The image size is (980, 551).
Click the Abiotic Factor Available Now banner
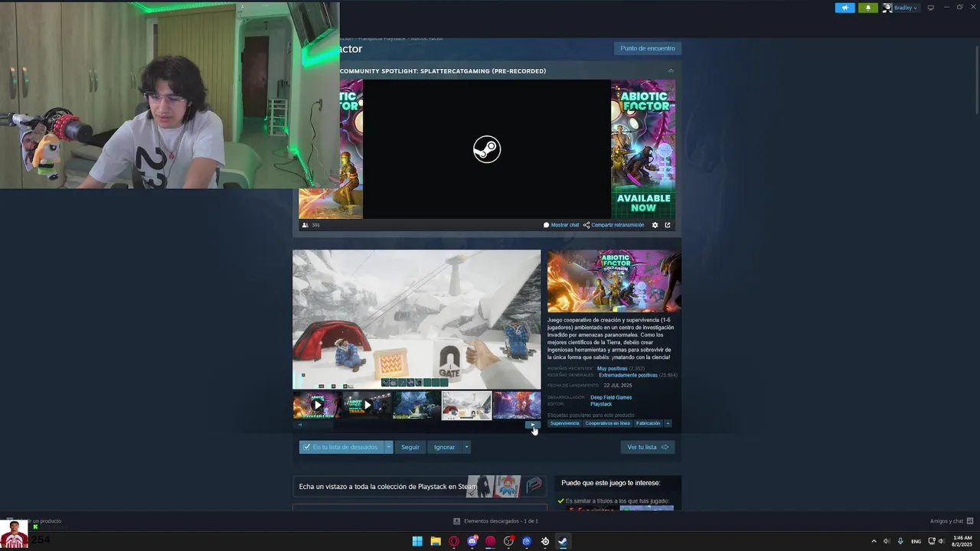point(643,149)
